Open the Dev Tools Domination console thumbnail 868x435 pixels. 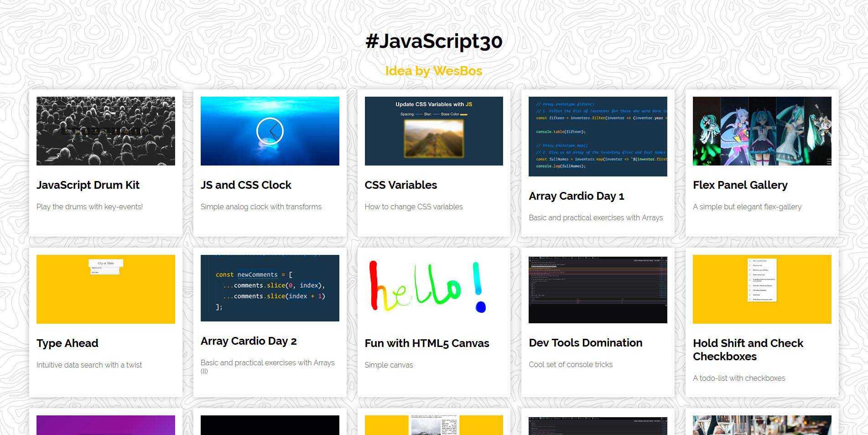598,289
